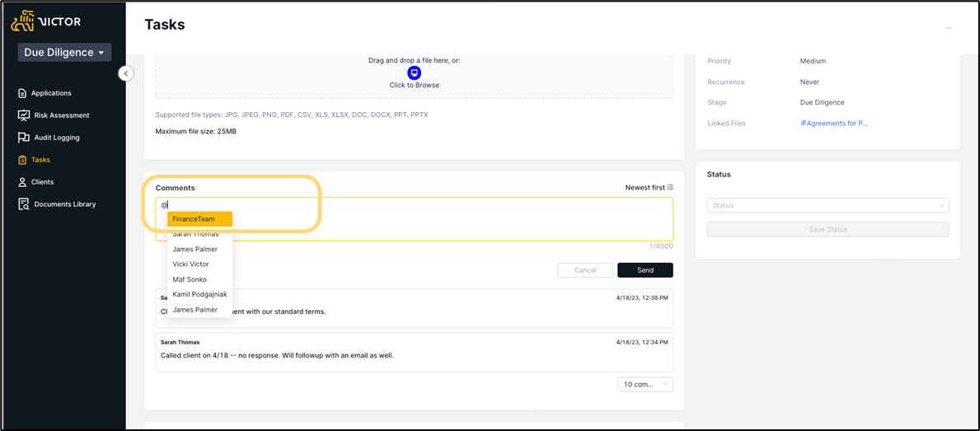Open the Status dropdown
Screen dimensions: 980x431
click(828, 205)
